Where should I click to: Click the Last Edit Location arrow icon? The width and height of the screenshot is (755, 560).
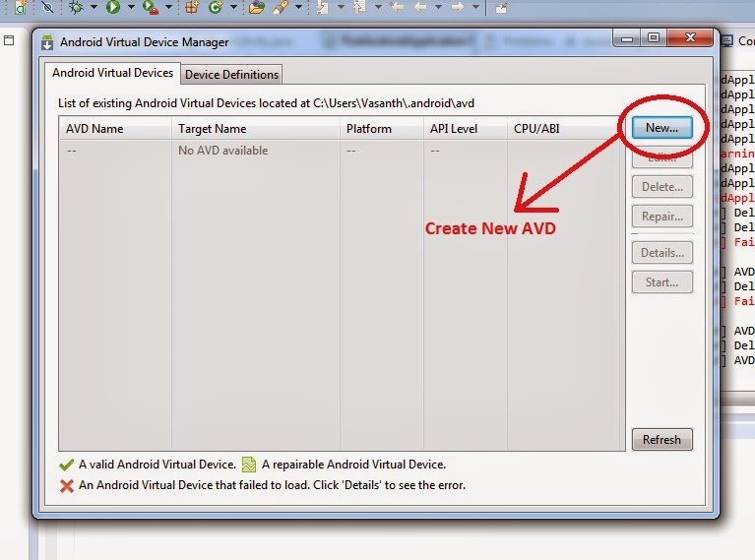point(397,7)
